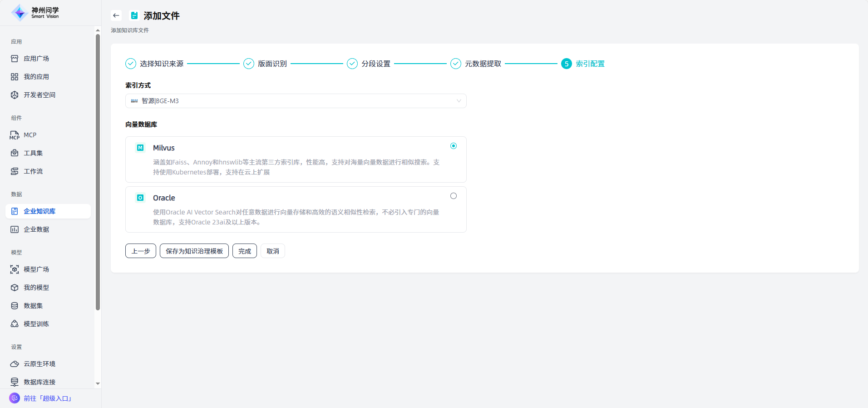Image resolution: width=868 pixels, height=408 pixels.
Task: Click the 应用广场 store icon
Action: [x=15, y=59]
